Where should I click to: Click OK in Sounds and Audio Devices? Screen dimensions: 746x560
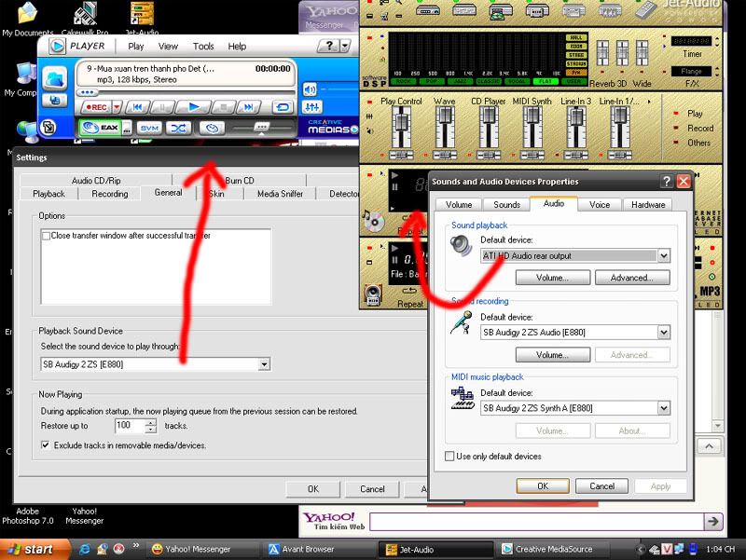click(543, 485)
